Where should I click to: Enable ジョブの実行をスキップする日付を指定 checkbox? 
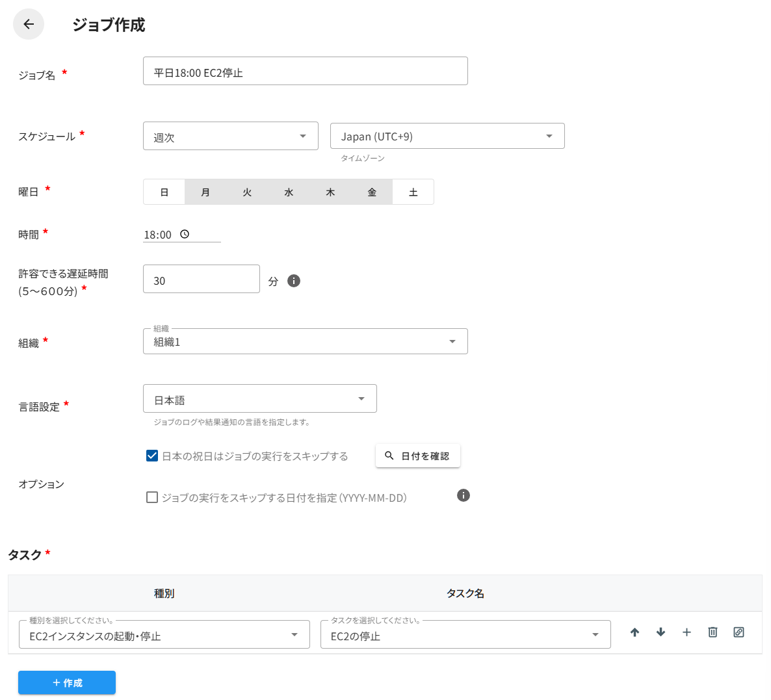click(x=152, y=497)
